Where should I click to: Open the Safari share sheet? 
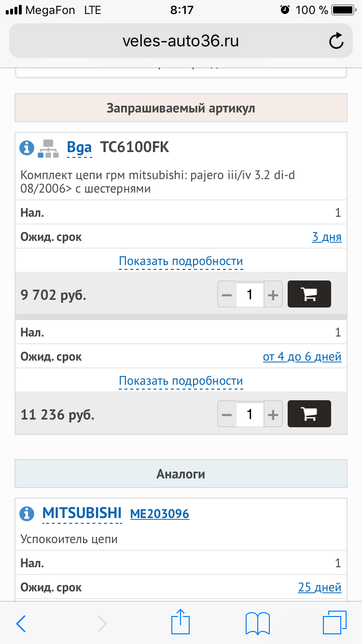pos(180,622)
